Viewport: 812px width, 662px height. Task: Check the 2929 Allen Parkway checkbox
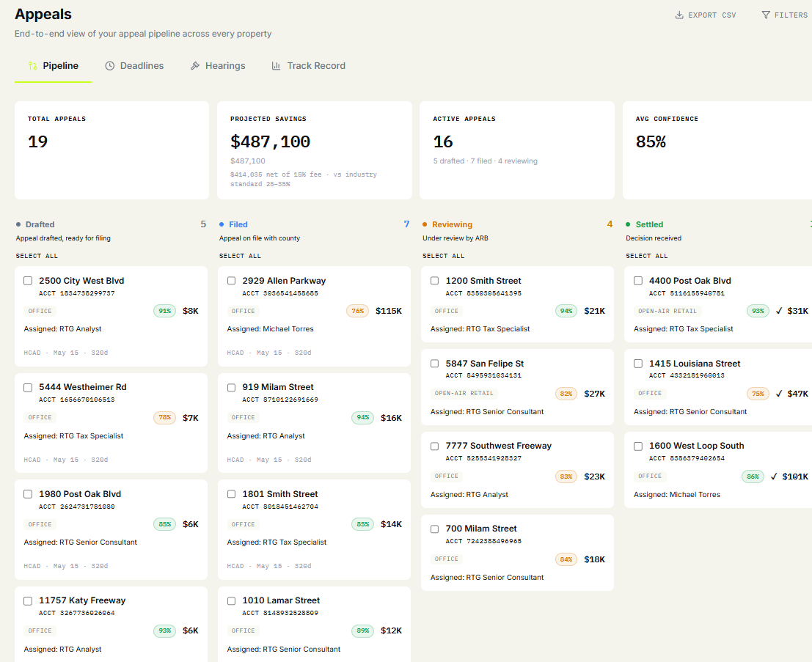(x=232, y=281)
